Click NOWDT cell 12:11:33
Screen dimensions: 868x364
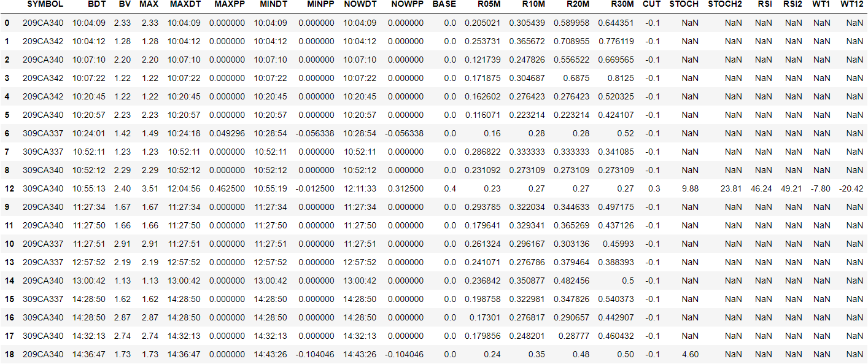tap(360, 189)
